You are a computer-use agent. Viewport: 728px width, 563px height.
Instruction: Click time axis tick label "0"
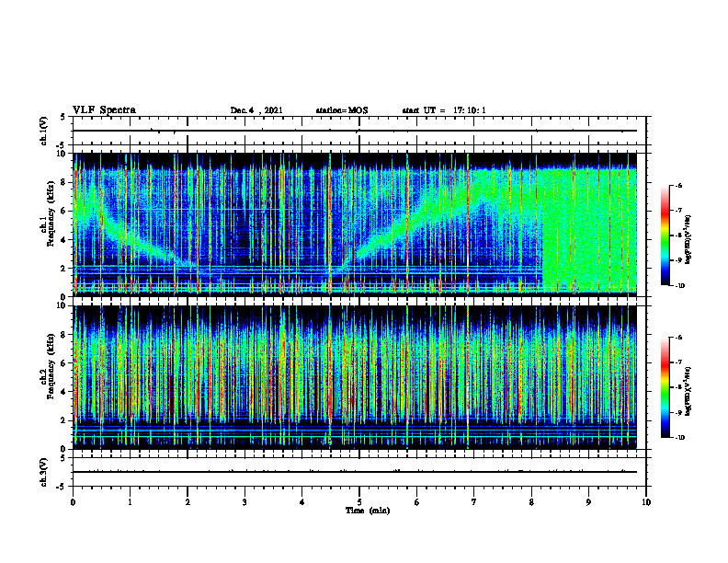73,502
